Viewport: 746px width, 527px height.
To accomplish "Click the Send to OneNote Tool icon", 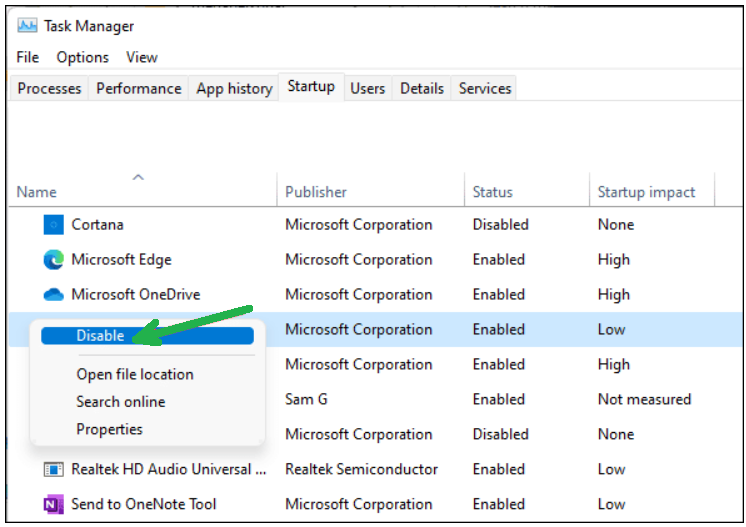I will click(53, 504).
